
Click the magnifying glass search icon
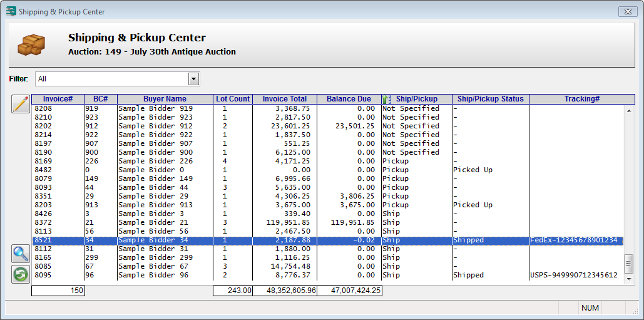click(21, 254)
